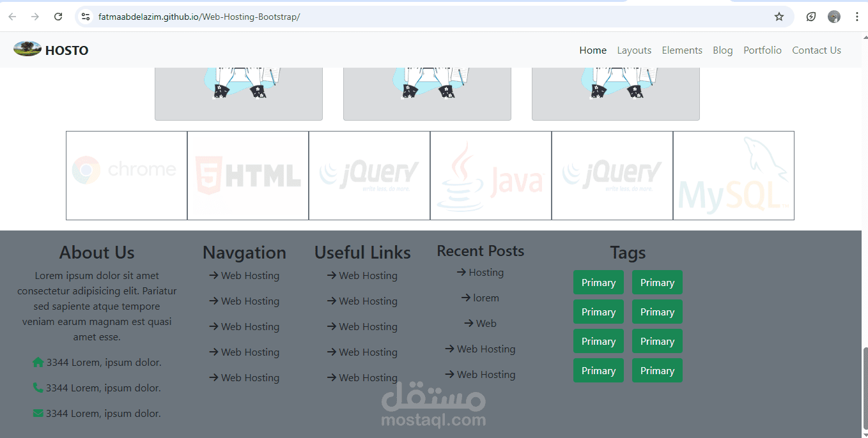Click arrow icon beside 'Hosting' post
Viewport: 868px width, 438px height.
(461, 272)
